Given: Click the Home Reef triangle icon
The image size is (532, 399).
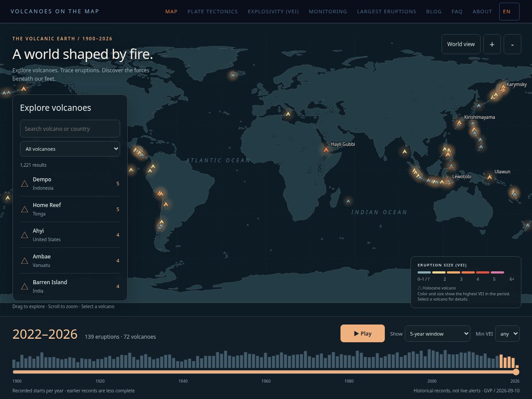Looking at the screenshot, I should (25, 209).
